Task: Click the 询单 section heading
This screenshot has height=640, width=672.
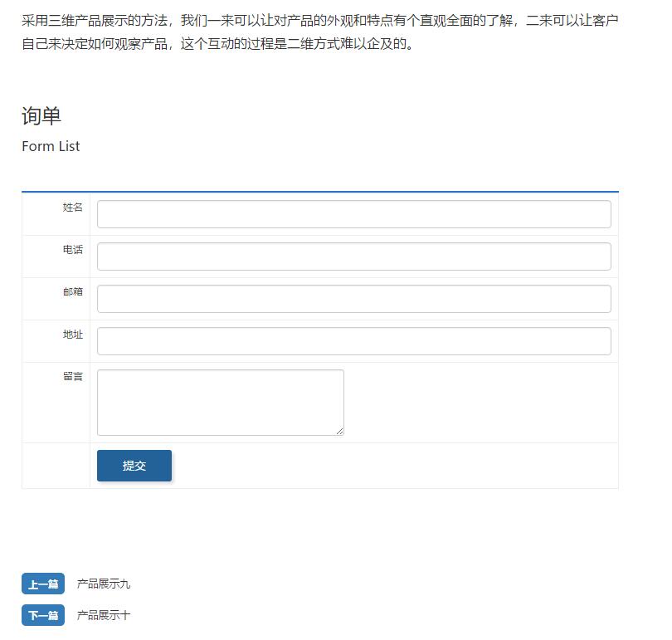Action: 41,116
